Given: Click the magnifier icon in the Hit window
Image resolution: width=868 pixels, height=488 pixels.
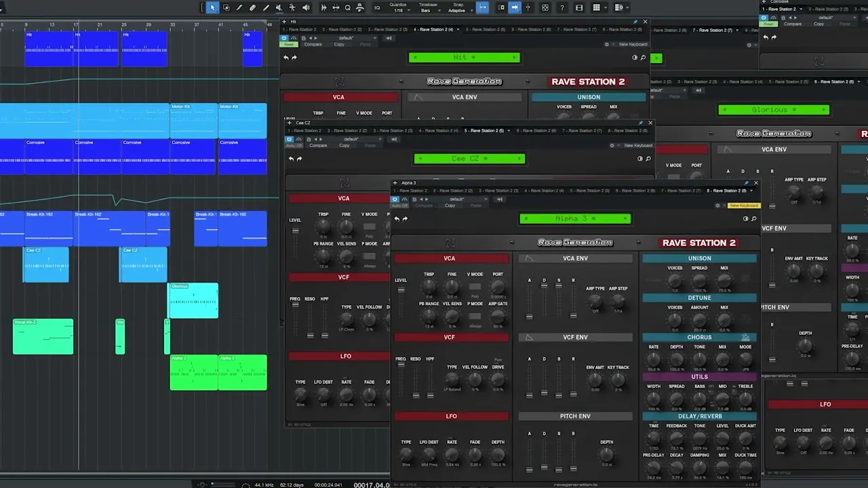Looking at the screenshot, I should (x=643, y=58).
